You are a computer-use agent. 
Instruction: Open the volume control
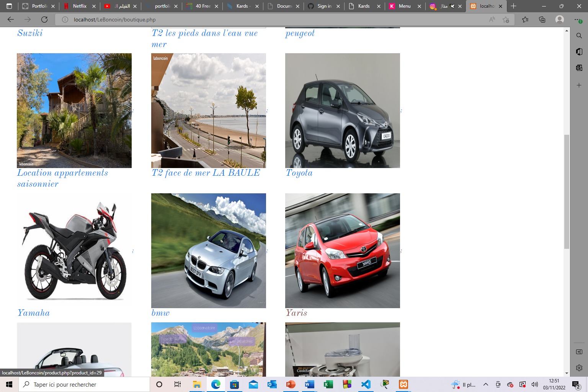(535, 384)
